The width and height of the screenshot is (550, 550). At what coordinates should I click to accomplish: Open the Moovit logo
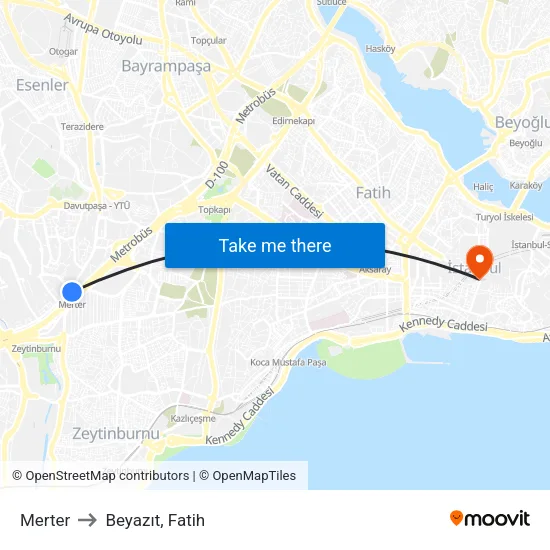[490, 519]
